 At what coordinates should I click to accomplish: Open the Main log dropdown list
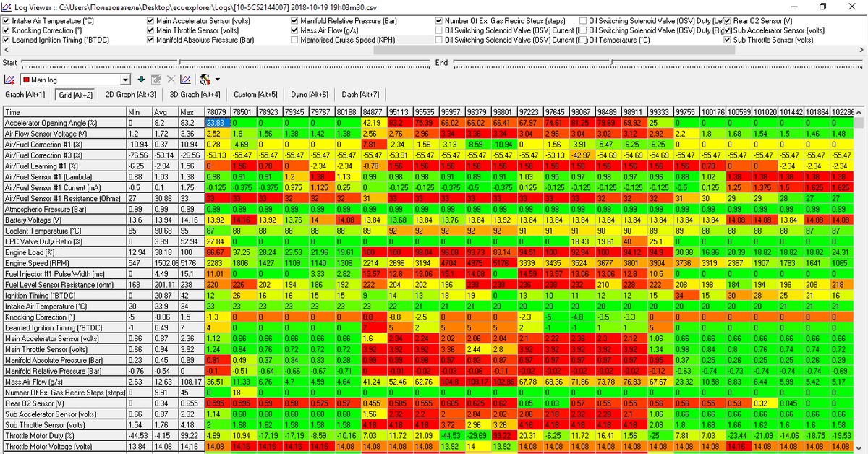pyautogui.click(x=125, y=80)
